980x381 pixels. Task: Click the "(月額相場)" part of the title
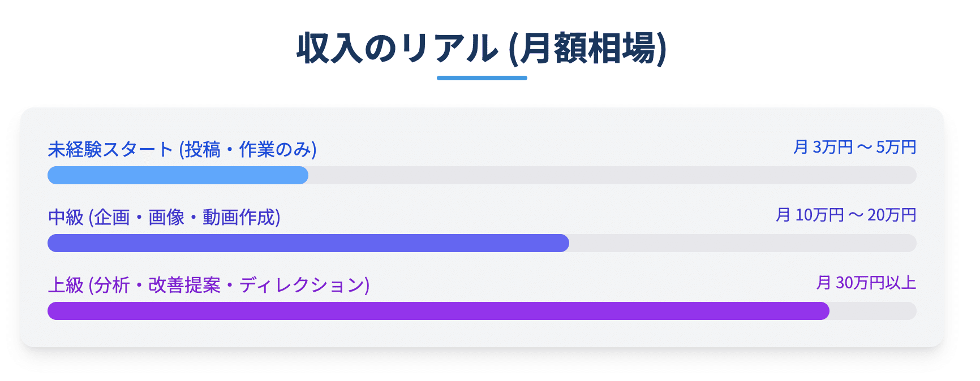click(x=588, y=48)
